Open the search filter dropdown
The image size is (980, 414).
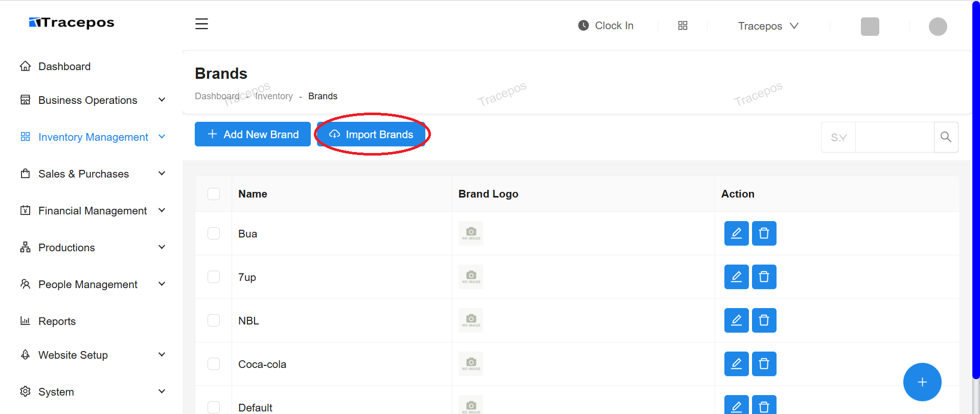(x=838, y=137)
